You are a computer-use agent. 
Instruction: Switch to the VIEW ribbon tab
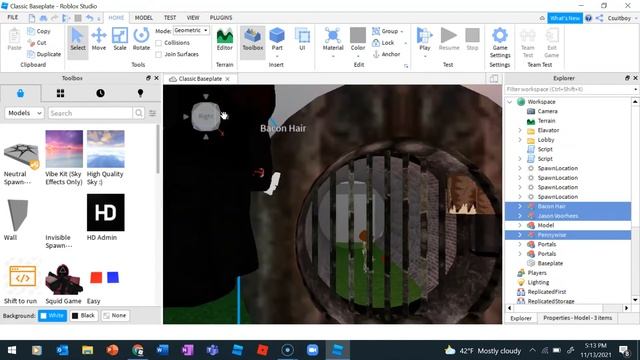[x=193, y=18]
